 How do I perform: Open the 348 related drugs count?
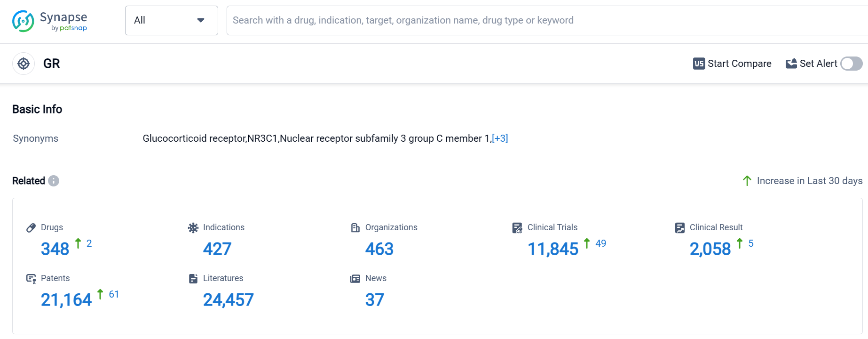pyautogui.click(x=55, y=249)
